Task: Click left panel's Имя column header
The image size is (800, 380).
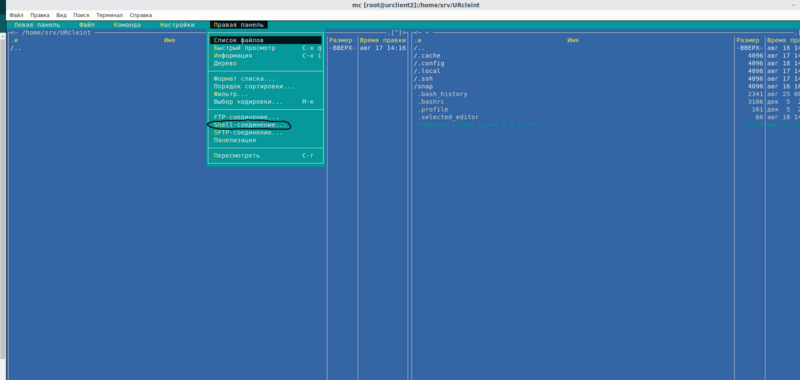Action: 169,40
